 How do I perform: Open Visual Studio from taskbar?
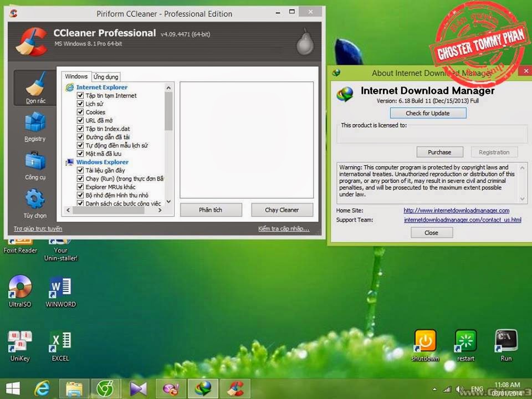[x=138, y=389]
